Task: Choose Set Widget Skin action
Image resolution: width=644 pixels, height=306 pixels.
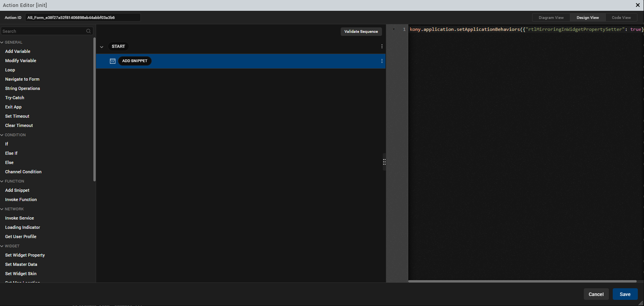Action: (x=21, y=274)
